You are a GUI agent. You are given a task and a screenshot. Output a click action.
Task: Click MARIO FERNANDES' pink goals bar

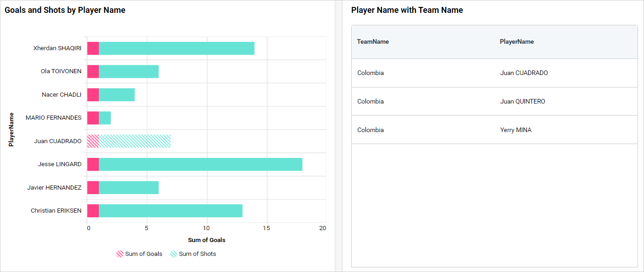click(93, 118)
